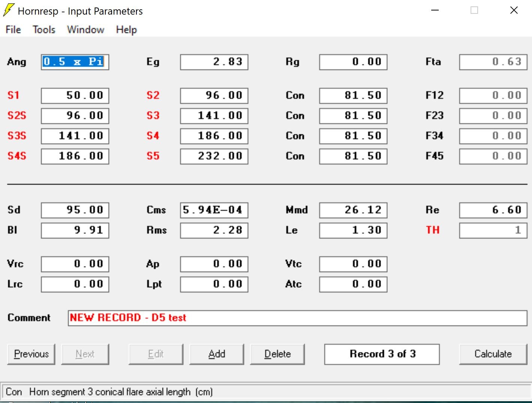This screenshot has width=532, height=403.
Task: Select the Fta field showing 0.63
Action: 493,62
